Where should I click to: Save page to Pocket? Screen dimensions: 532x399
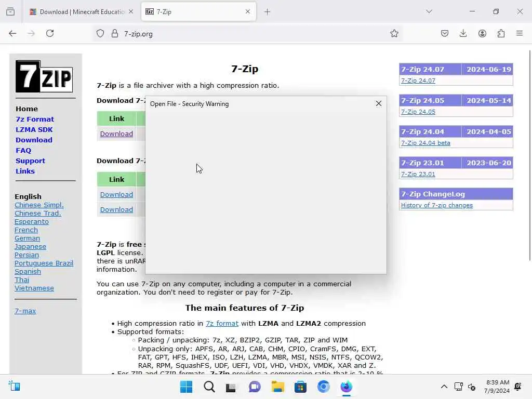[x=445, y=33]
